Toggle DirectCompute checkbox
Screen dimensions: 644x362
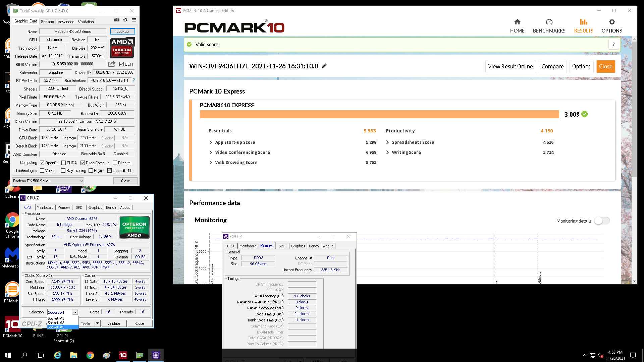click(83, 163)
